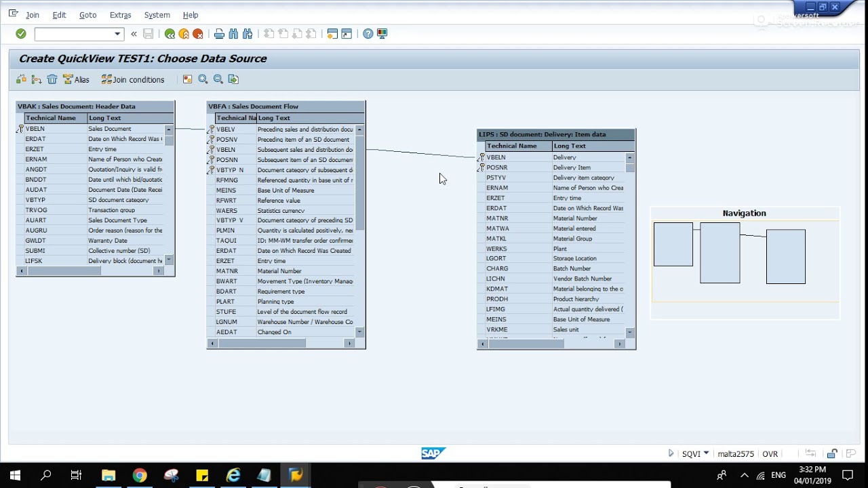Click the Alias button
This screenshot has height=488, width=868.
[x=76, y=79]
